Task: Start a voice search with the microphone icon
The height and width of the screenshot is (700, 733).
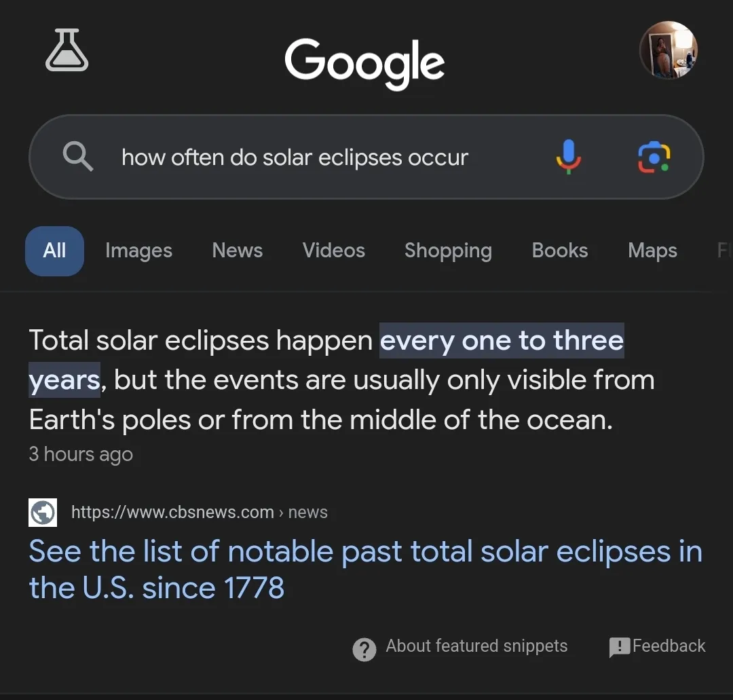Action: tap(569, 157)
